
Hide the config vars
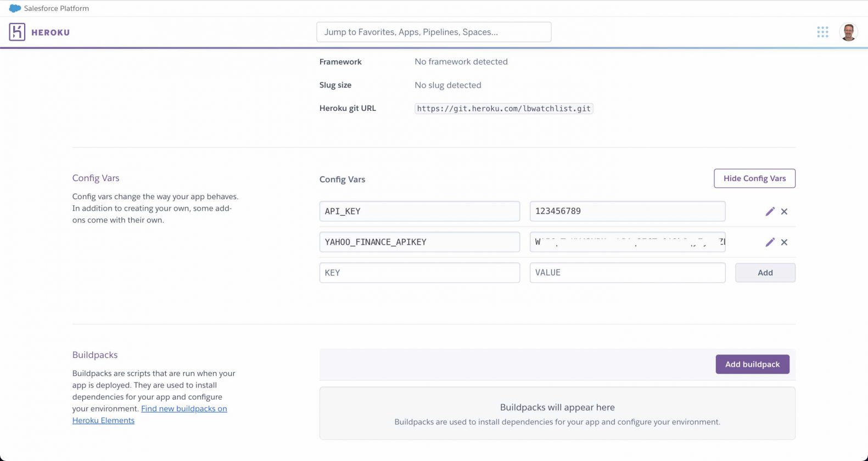(x=754, y=178)
